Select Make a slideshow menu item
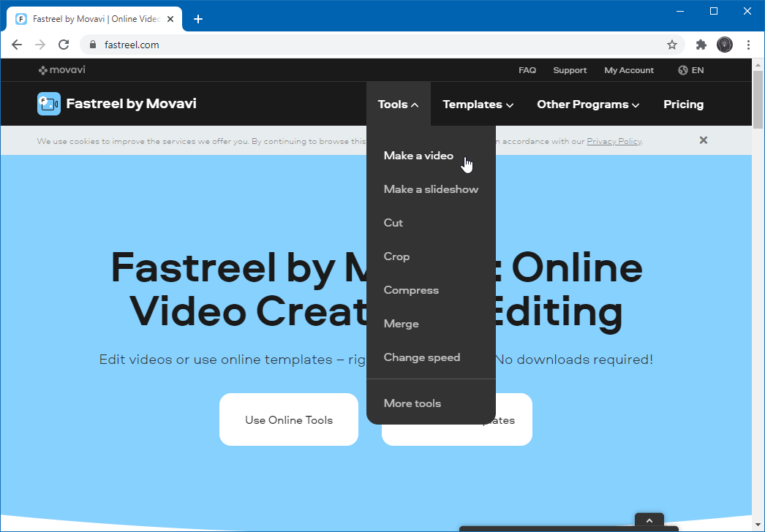This screenshot has width=765, height=532. point(431,189)
